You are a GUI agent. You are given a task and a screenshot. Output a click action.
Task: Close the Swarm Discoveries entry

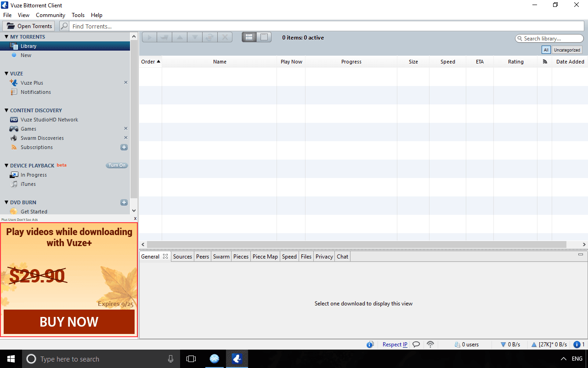pos(126,138)
